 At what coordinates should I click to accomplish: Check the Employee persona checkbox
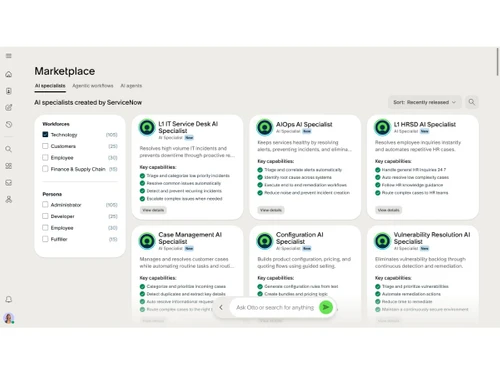[45, 227]
